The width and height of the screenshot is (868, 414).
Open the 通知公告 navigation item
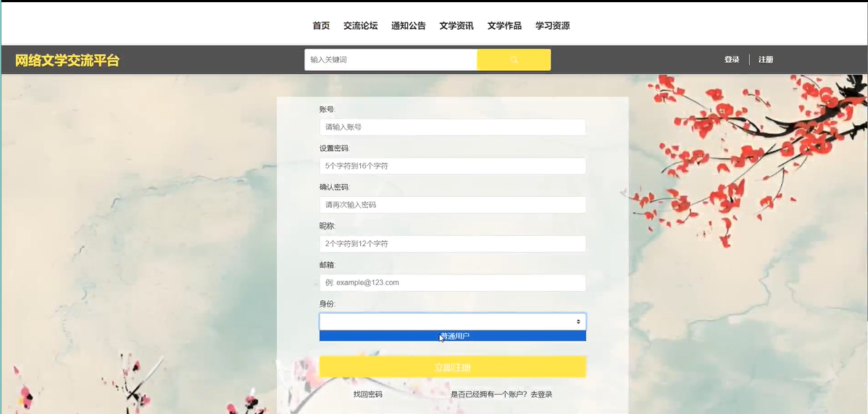409,25
